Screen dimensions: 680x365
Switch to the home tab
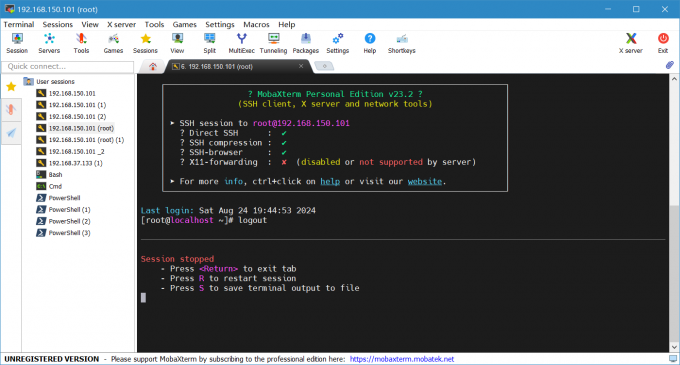pos(153,66)
